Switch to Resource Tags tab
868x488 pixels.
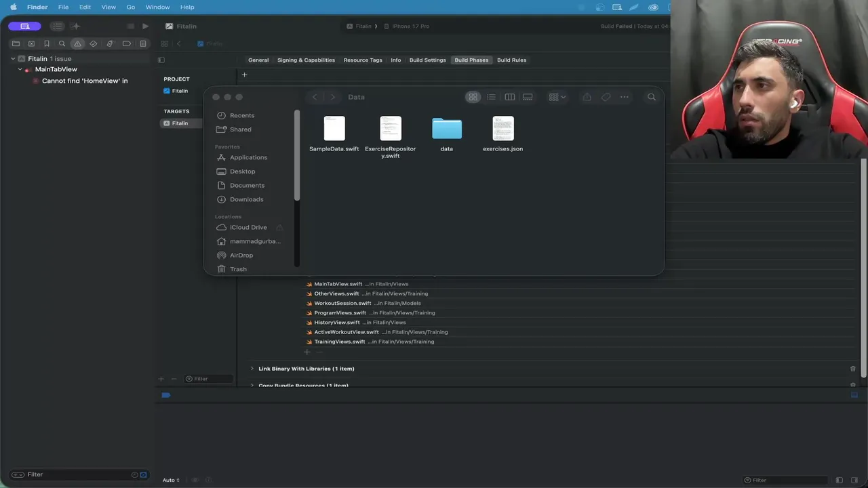(x=363, y=60)
